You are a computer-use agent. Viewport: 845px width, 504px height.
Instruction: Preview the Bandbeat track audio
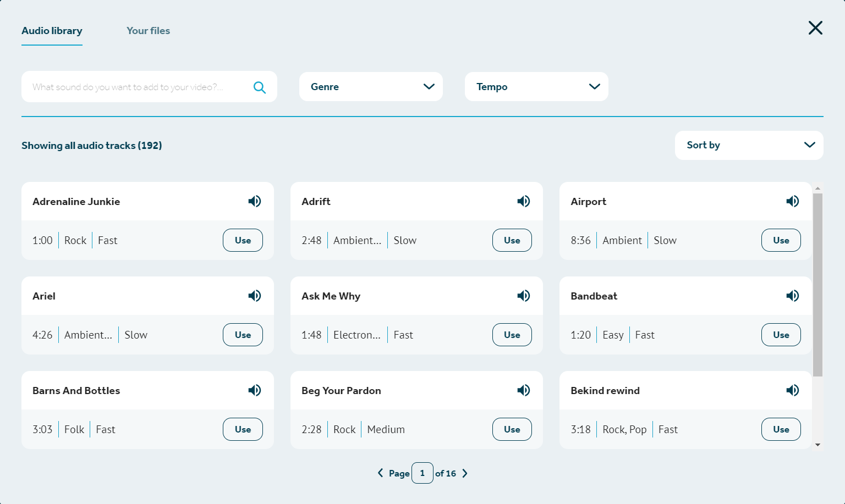[x=792, y=296]
